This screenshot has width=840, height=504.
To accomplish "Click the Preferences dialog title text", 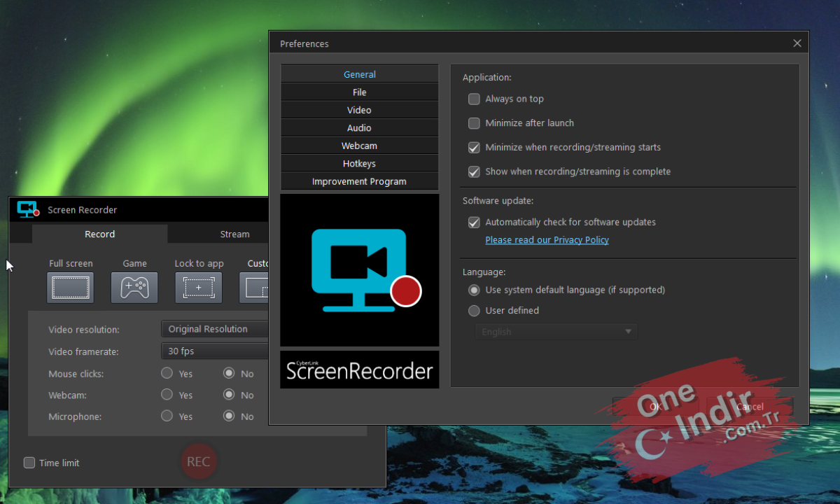I will pos(304,43).
